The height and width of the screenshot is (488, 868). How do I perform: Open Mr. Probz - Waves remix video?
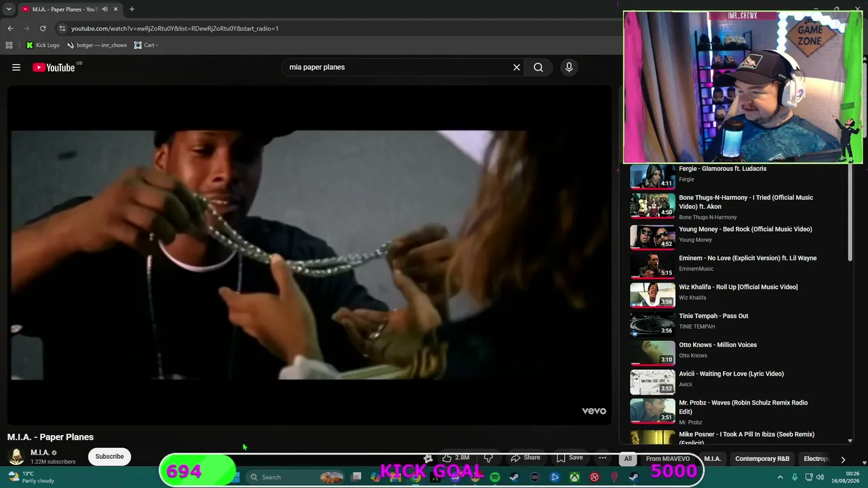(743, 407)
